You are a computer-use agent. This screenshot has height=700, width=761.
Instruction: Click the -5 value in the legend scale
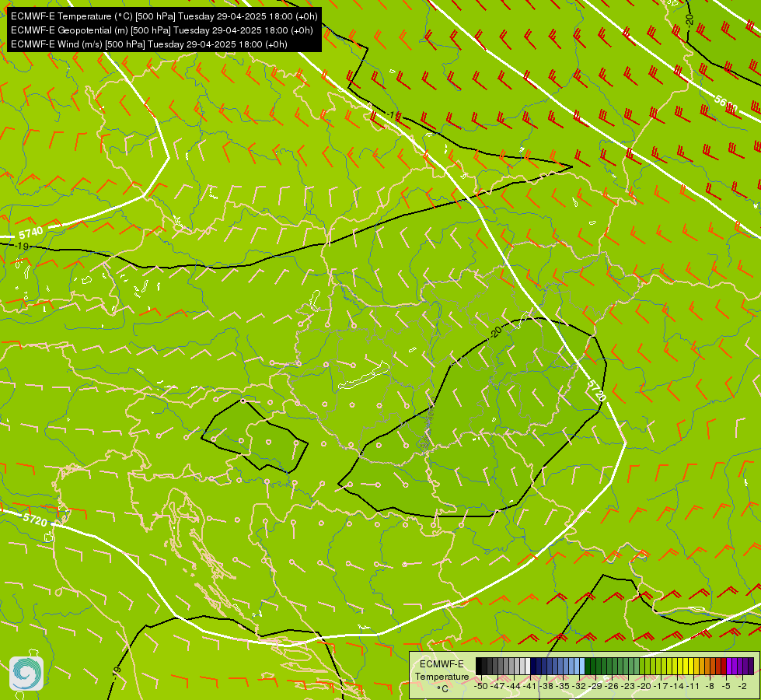coord(726,686)
